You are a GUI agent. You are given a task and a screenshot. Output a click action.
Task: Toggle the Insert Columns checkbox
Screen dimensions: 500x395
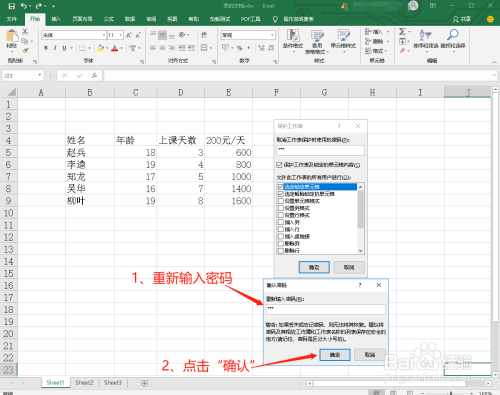point(281,222)
